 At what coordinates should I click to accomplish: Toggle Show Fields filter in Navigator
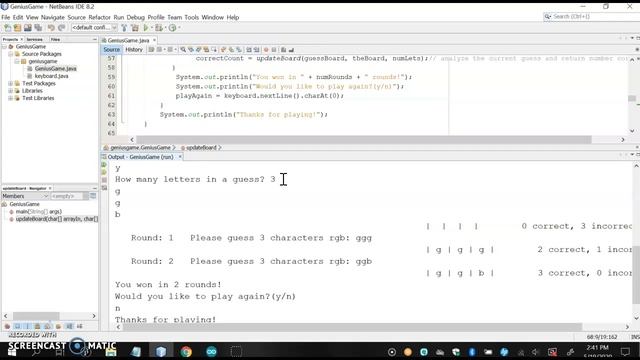17,326
